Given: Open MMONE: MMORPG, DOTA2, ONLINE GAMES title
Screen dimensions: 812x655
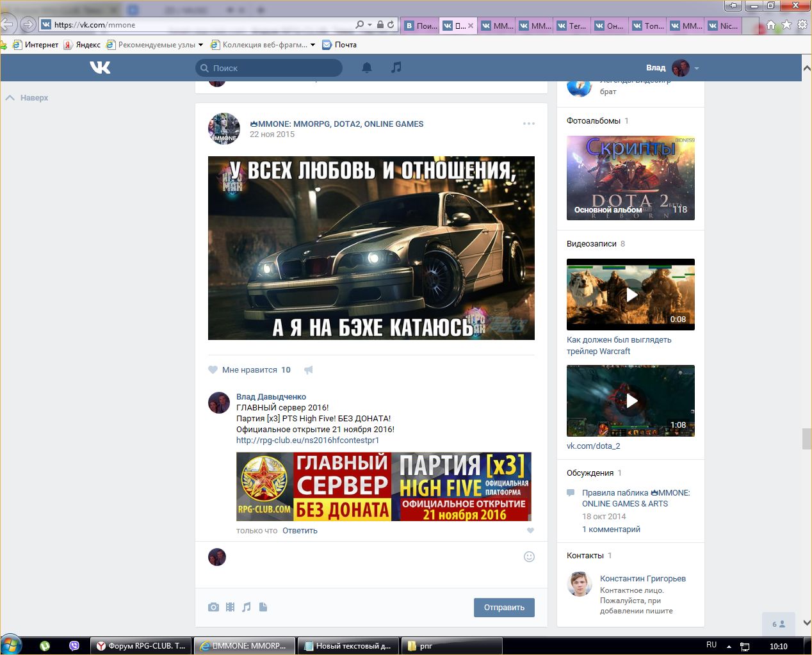Looking at the screenshot, I should click(337, 124).
